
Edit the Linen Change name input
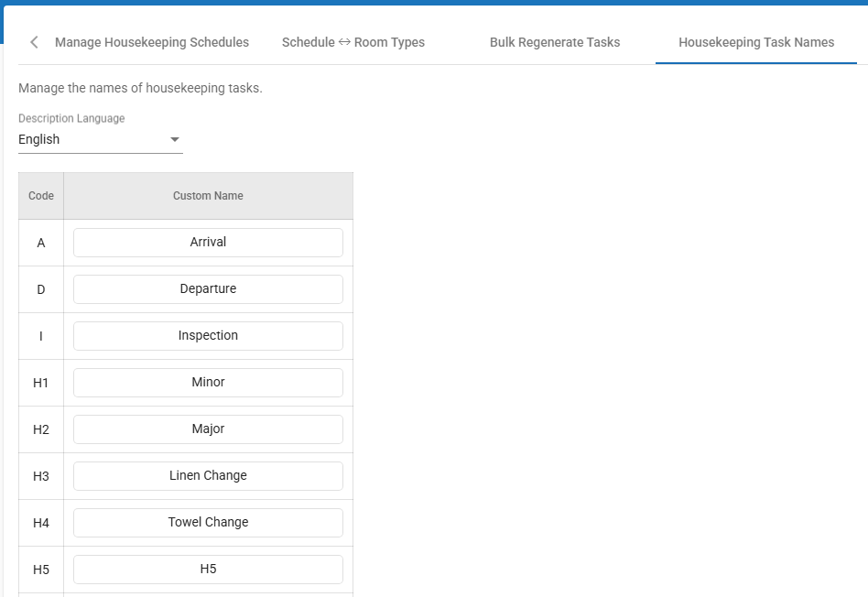(x=208, y=476)
